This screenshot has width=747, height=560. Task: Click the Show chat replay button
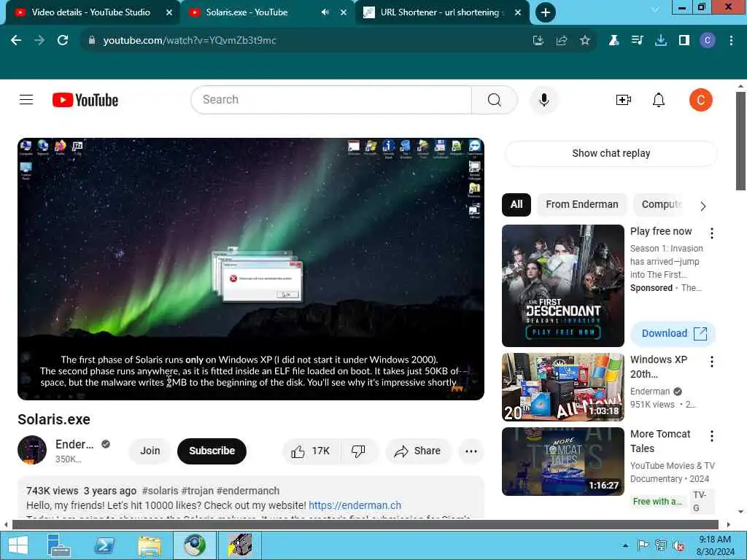[x=611, y=153]
